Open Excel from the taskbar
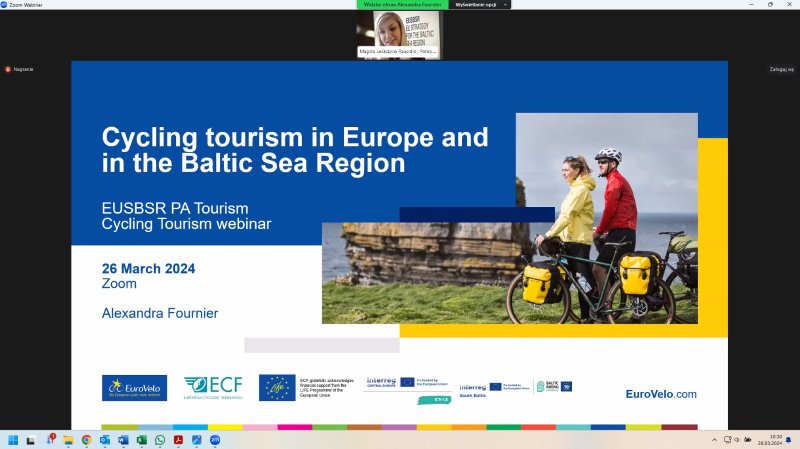This screenshot has height=449, width=800. pos(141,440)
